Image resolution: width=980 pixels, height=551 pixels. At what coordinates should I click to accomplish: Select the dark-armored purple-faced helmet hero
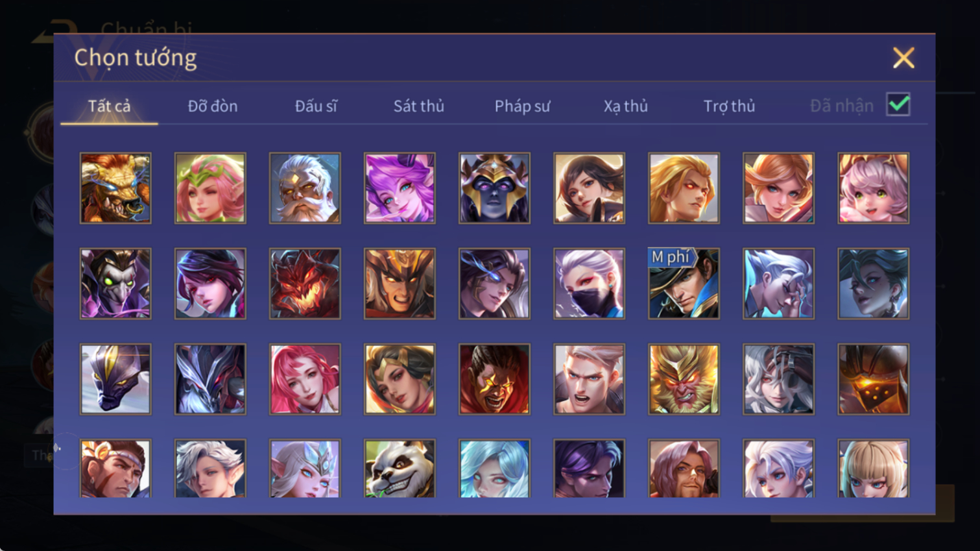[x=494, y=188]
